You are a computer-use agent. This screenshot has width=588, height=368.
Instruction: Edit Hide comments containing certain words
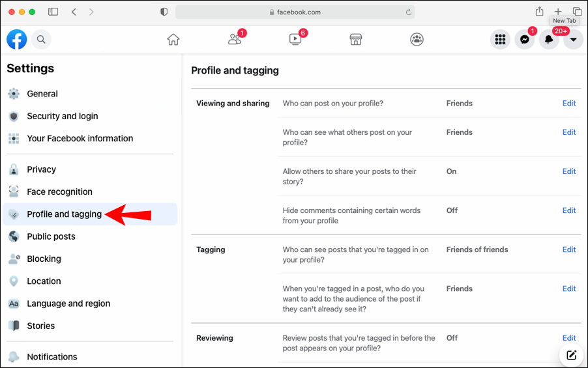[569, 210]
